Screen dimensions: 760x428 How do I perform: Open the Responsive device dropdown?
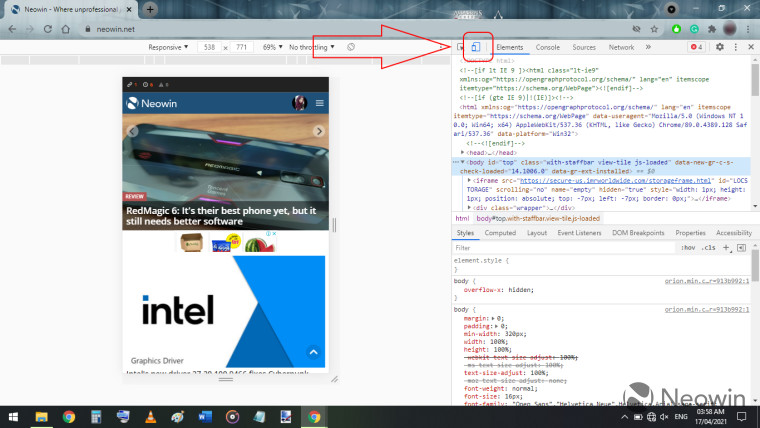tap(168, 47)
